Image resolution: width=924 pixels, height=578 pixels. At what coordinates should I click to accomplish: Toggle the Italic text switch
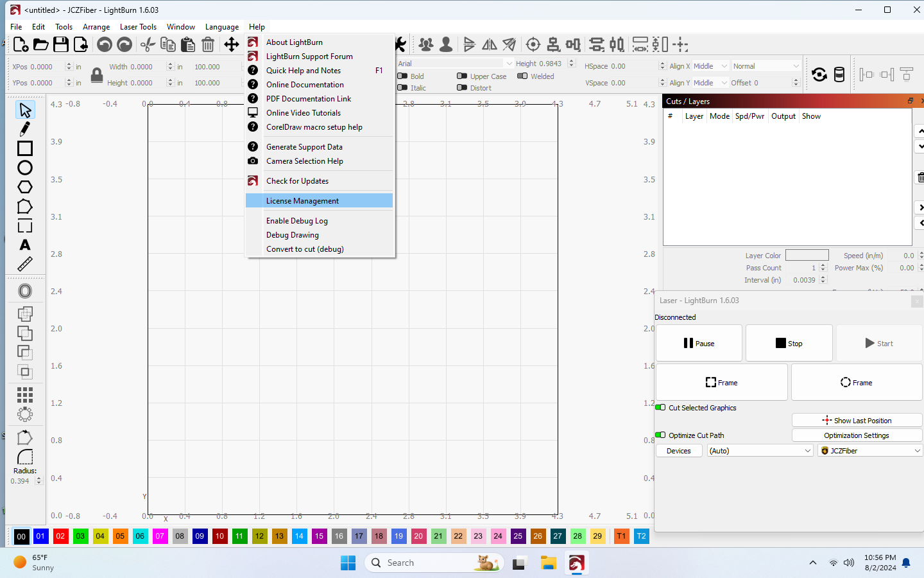click(402, 88)
